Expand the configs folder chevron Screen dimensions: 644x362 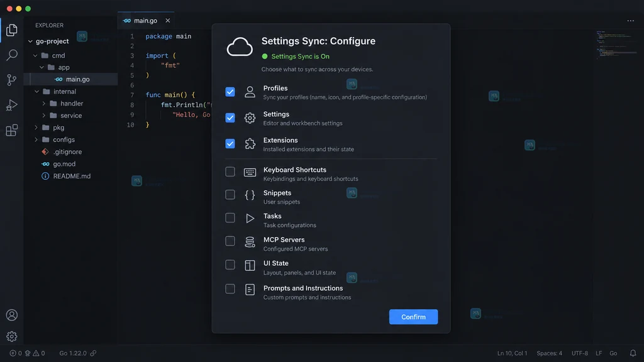point(36,140)
